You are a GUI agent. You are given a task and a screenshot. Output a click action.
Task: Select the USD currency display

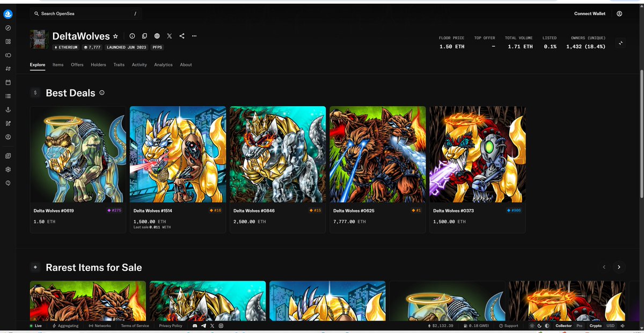(610, 326)
